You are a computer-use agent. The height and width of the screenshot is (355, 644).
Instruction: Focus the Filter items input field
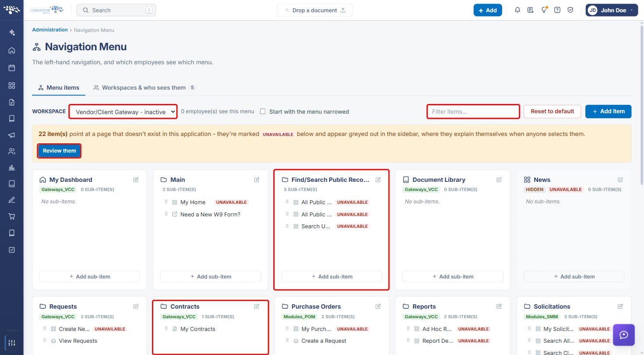(473, 111)
